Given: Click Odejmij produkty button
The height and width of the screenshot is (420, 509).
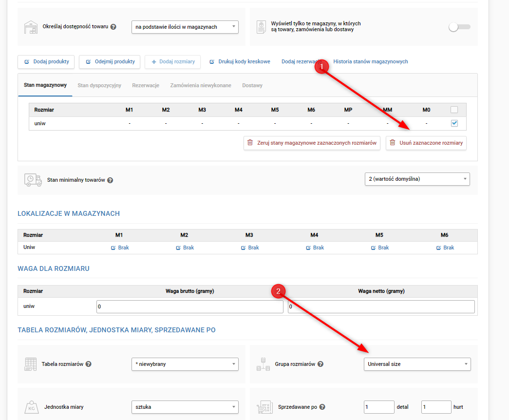Looking at the screenshot, I should point(110,62).
